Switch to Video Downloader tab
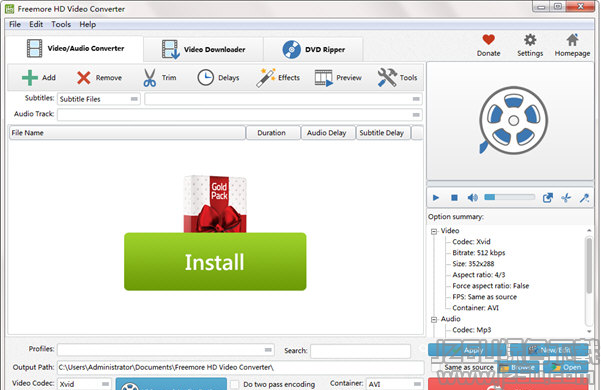 click(203, 49)
